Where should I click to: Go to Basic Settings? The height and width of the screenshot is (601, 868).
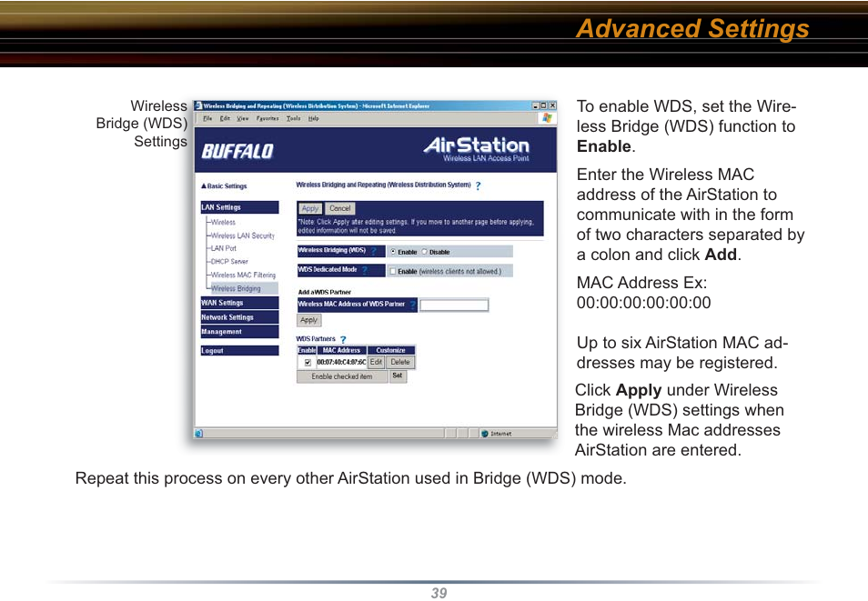click(224, 186)
